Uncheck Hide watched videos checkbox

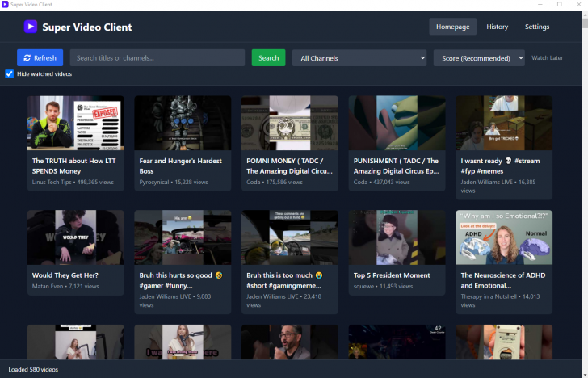click(10, 73)
